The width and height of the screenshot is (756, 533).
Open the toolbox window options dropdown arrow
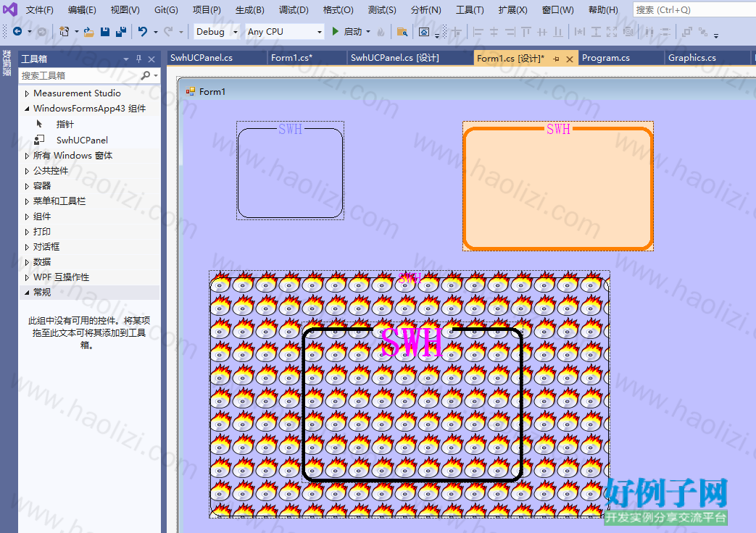[x=126, y=59]
